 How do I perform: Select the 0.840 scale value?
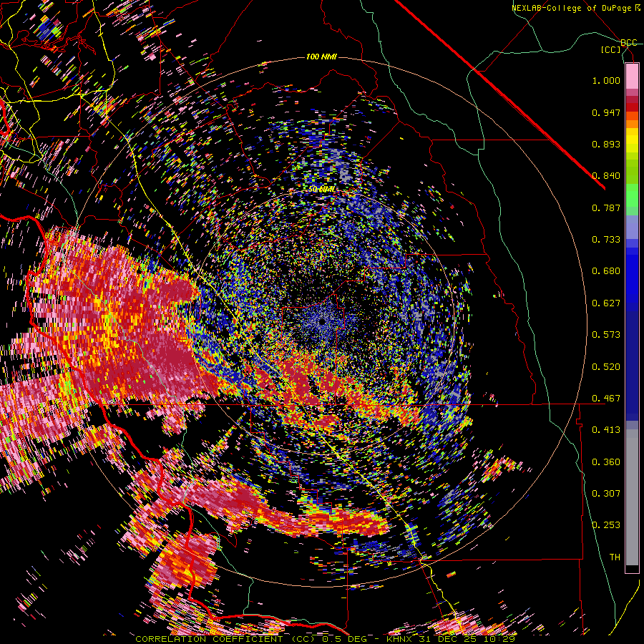[606, 176]
